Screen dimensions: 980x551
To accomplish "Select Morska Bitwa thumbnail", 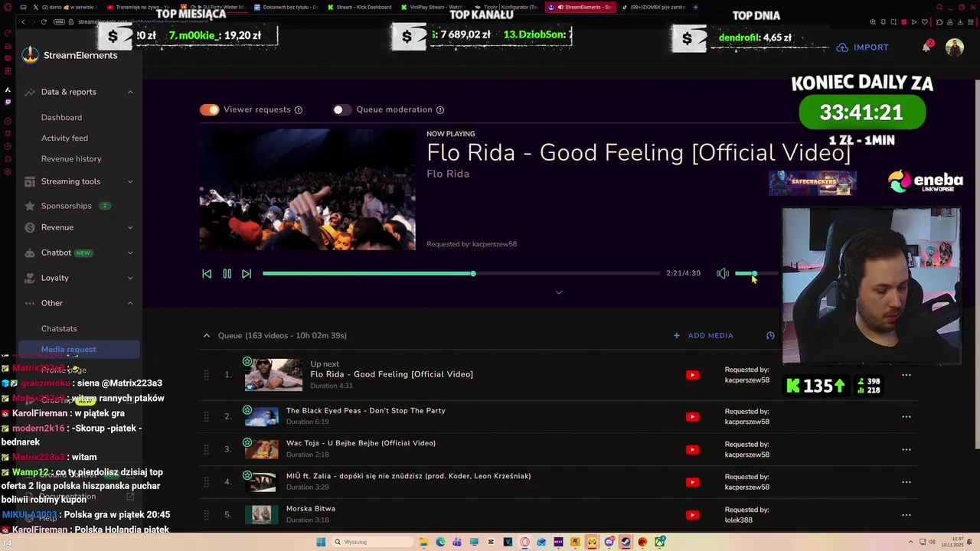I will click(262, 514).
